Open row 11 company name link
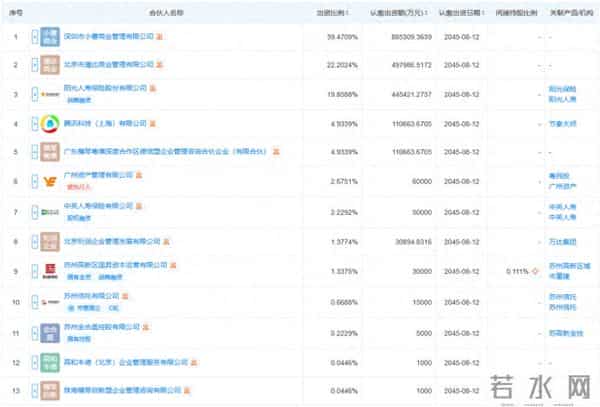The image size is (600, 407). [x=102, y=327]
